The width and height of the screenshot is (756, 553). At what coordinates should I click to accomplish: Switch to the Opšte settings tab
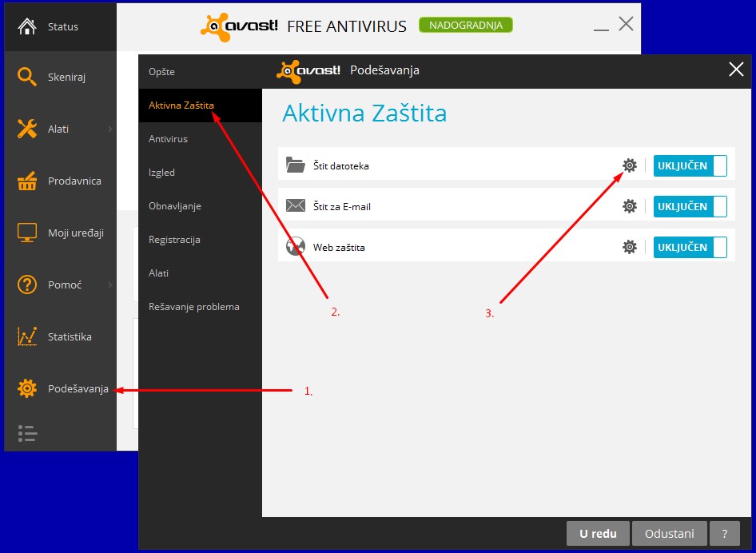[x=161, y=72]
